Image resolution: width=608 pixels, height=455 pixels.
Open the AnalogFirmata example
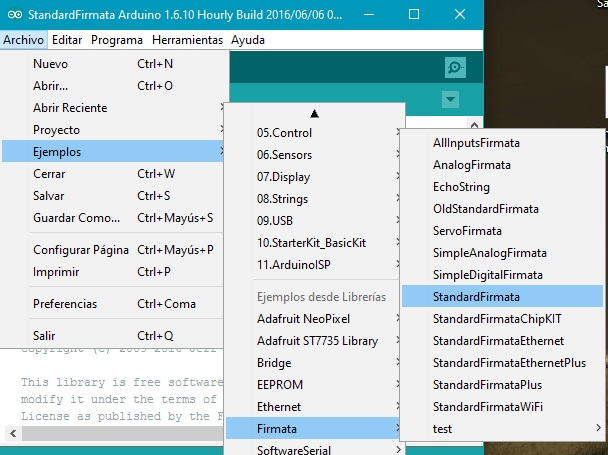coord(503,165)
